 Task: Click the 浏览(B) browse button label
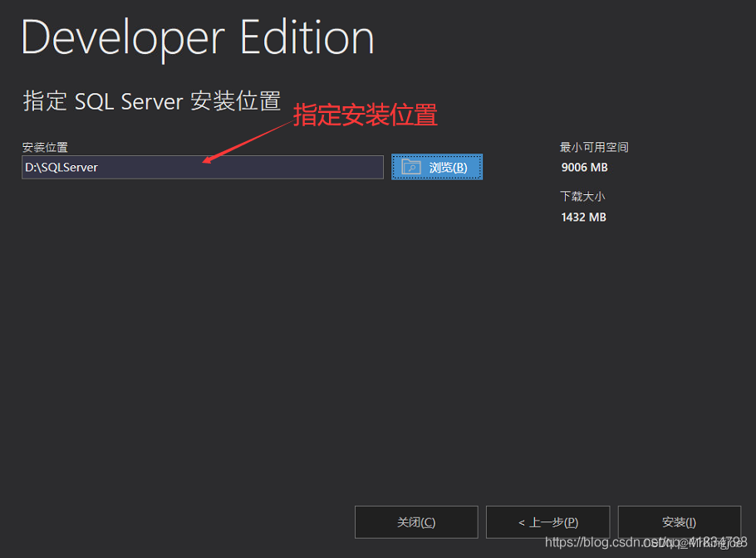[x=448, y=167]
